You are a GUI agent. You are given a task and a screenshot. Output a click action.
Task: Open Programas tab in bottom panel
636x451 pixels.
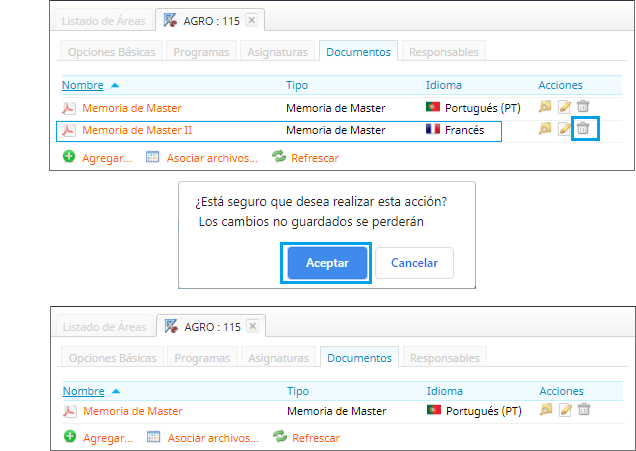(x=202, y=358)
